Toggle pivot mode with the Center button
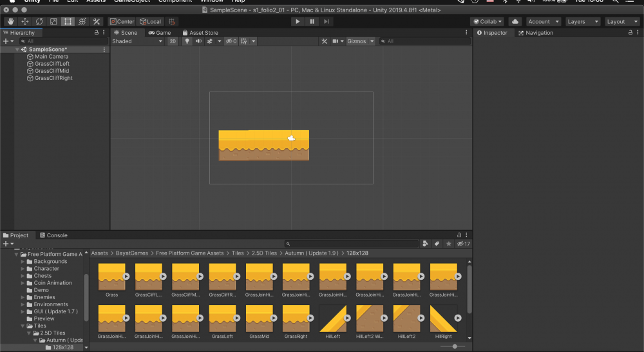Image resolution: width=644 pixels, height=352 pixels. click(x=122, y=21)
